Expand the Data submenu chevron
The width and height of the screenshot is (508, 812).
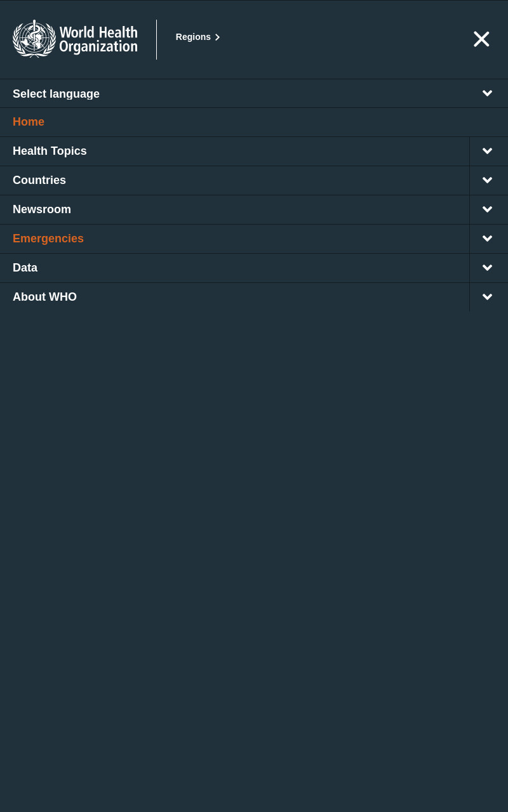[x=488, y=268]
